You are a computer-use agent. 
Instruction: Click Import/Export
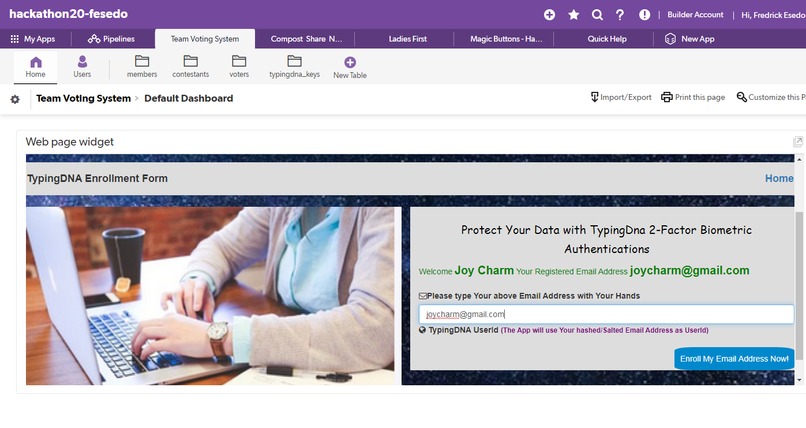621,97
